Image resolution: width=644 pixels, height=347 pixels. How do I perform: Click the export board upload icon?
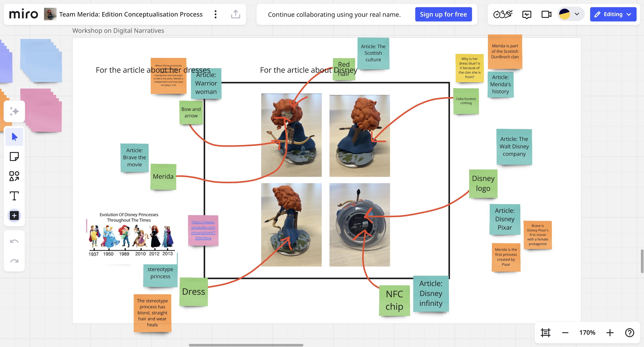235,14
